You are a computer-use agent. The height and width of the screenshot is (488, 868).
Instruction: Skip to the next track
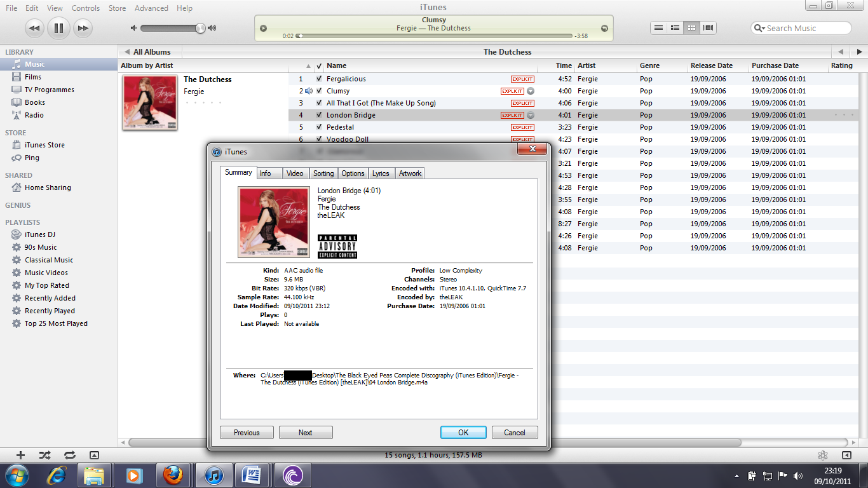click(83, 28)
